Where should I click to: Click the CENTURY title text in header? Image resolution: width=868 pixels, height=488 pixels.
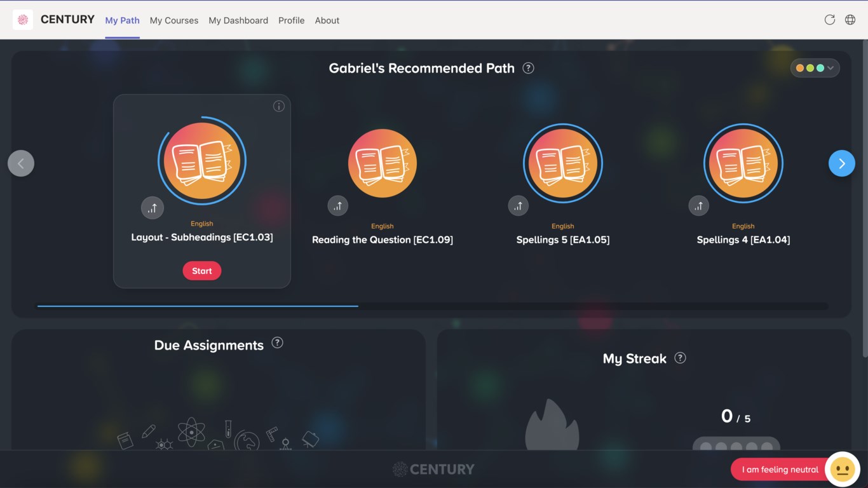[x=67, y=20]
